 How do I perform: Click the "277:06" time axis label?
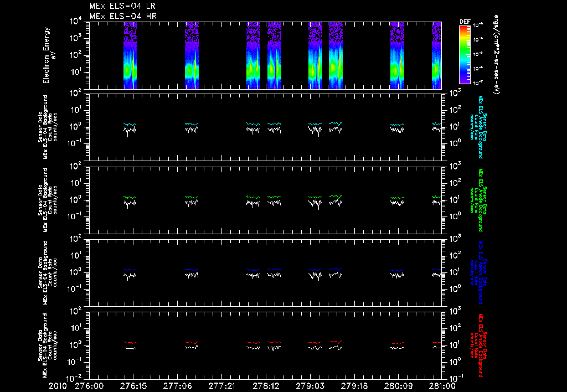coord(177,386)
